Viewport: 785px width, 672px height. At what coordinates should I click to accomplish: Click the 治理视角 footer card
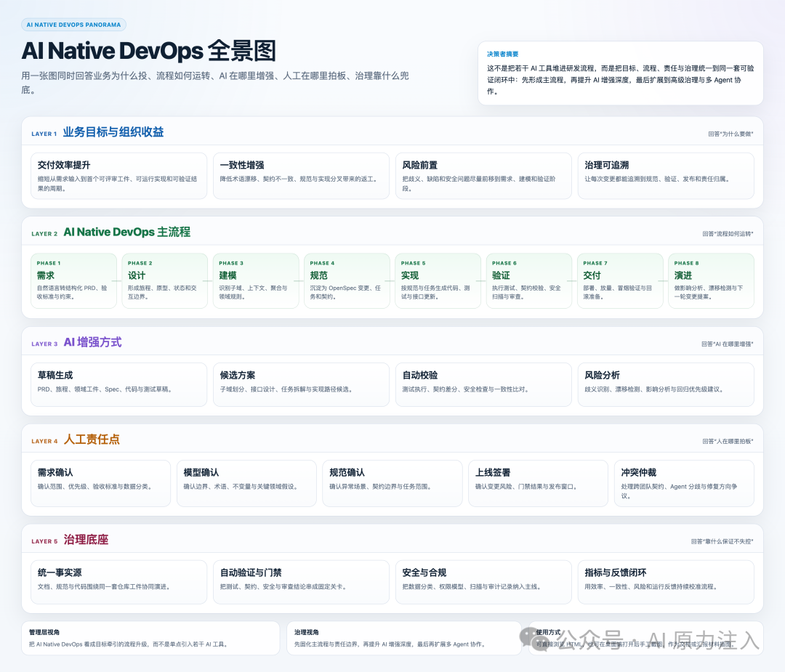[x=403, y=638]
